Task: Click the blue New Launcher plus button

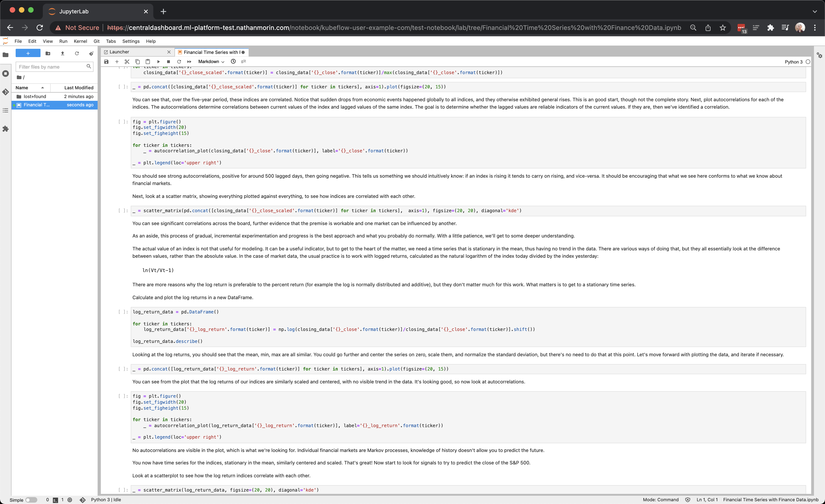Action: pyautogui.click(x=28, y=53)
